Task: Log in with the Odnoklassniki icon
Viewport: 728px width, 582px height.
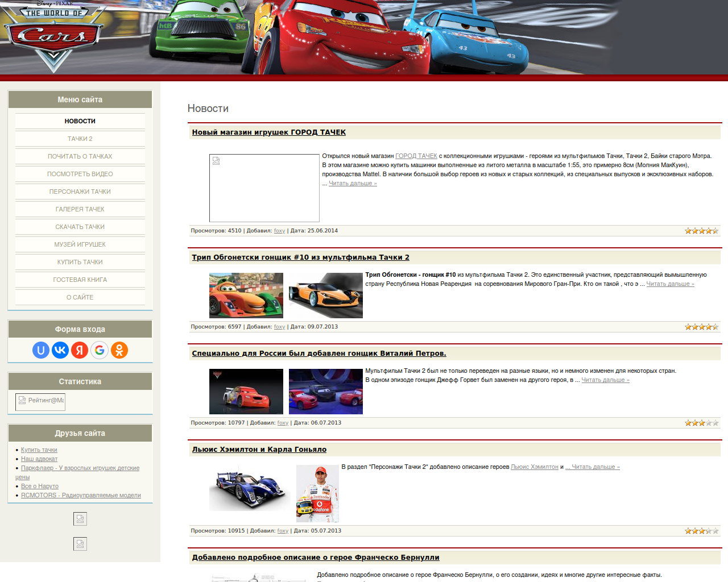Action: click(x=119, y=350)
